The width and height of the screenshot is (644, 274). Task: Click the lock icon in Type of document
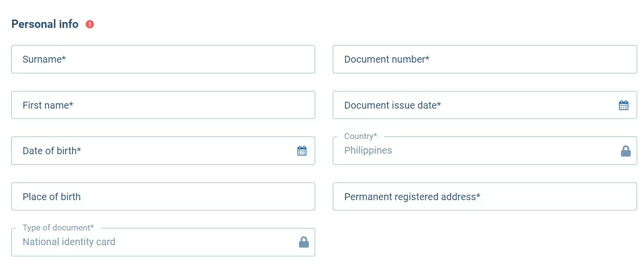pyautogui.click(x=304, y=242)
